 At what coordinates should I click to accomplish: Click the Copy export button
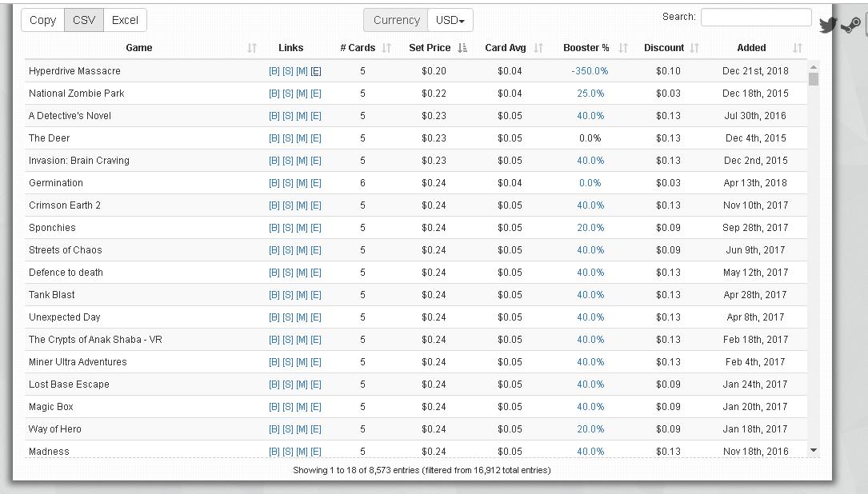(x=42, y=20)
